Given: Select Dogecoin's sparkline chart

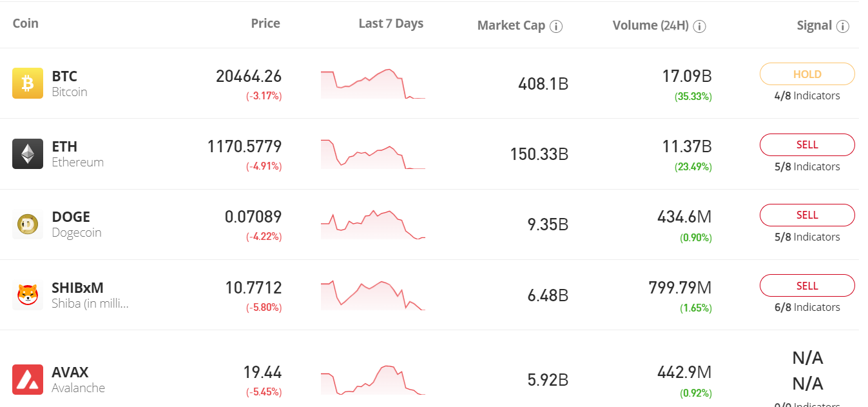Looking at the screenshot, I should point(372,224).
